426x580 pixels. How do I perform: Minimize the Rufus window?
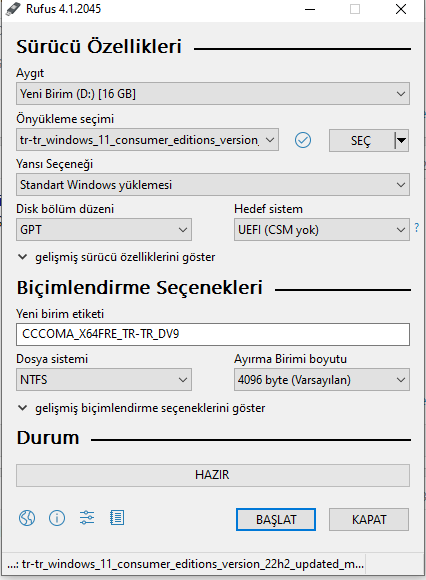[310, 9]
